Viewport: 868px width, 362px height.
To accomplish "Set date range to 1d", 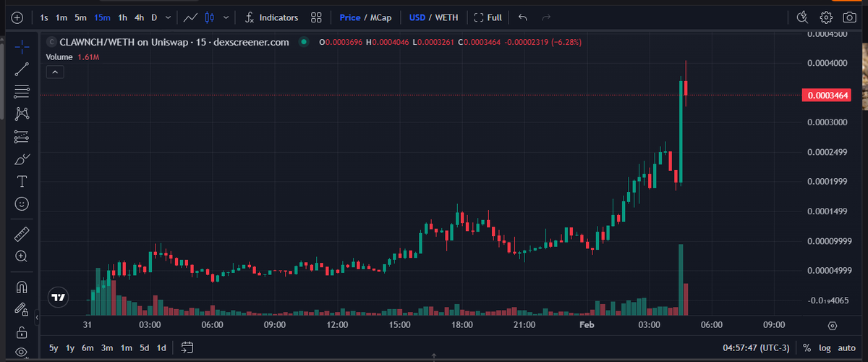I will pyautogui.click(x=161, y=348).
